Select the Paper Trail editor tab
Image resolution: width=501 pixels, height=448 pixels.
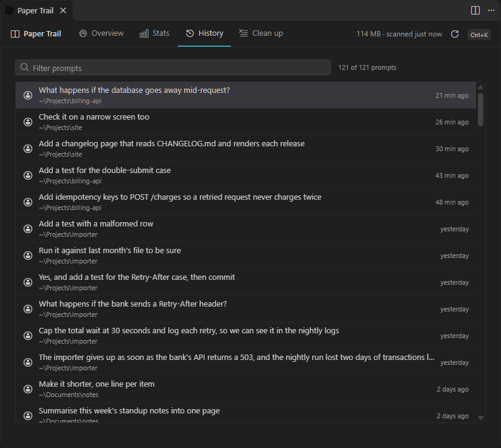[x=35, y=10]
